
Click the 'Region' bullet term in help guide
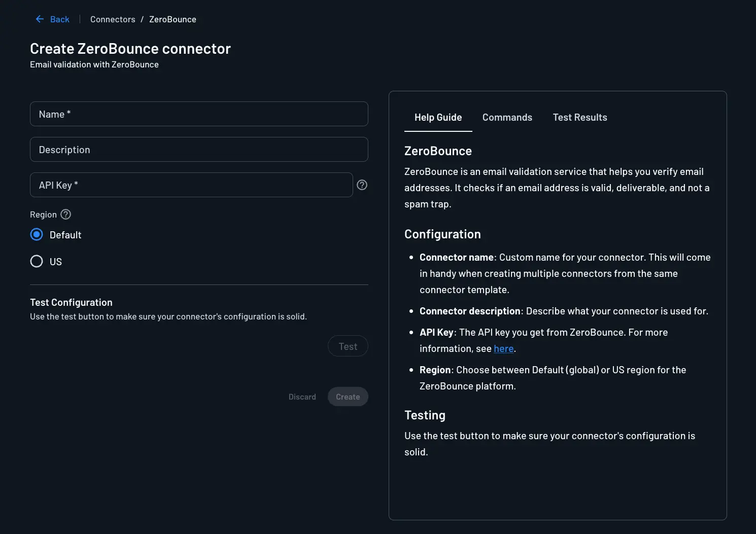click(435, 370)
